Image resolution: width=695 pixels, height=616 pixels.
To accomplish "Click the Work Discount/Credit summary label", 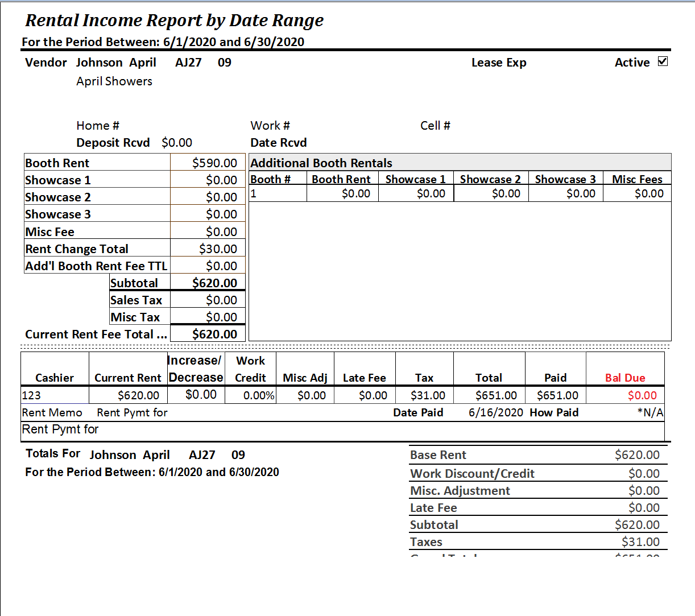I will [473, 474].
